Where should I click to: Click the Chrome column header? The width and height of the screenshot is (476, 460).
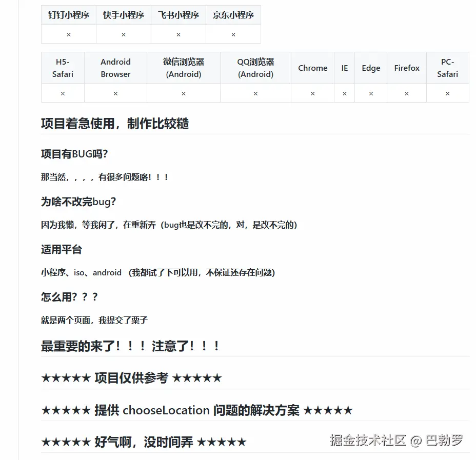point(312,68)
